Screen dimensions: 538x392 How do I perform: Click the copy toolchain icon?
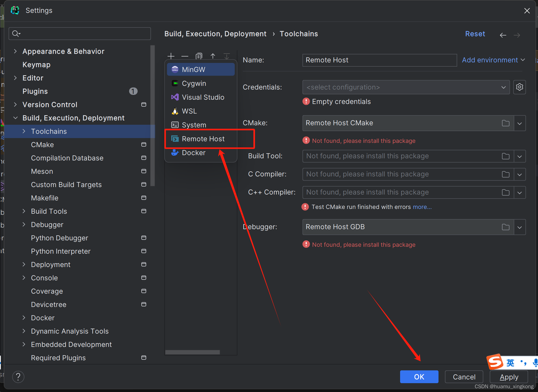[199, 56]
